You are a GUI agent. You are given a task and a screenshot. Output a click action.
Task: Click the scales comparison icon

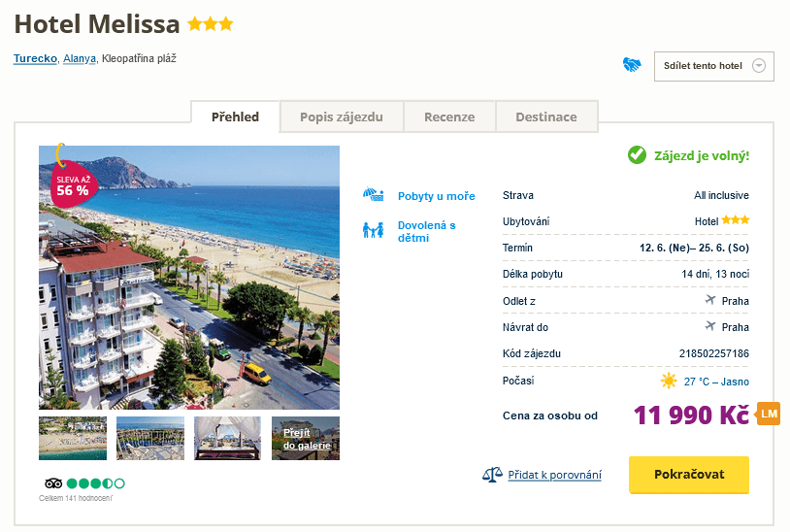coord(492,475)
